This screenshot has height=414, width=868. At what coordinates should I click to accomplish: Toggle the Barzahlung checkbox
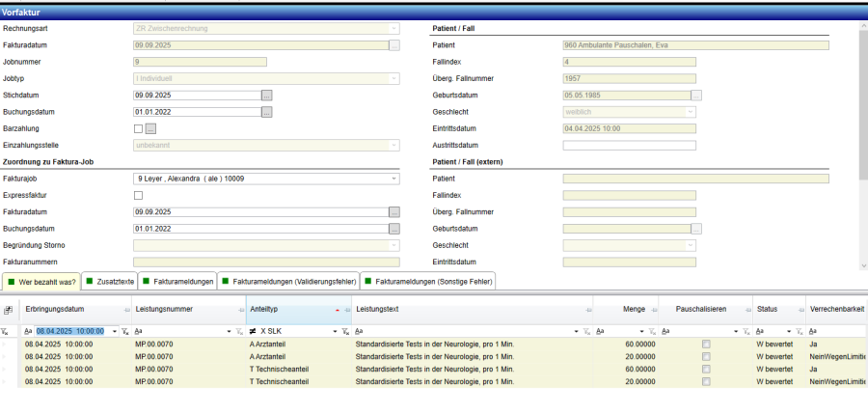click(x=138, y=128)
